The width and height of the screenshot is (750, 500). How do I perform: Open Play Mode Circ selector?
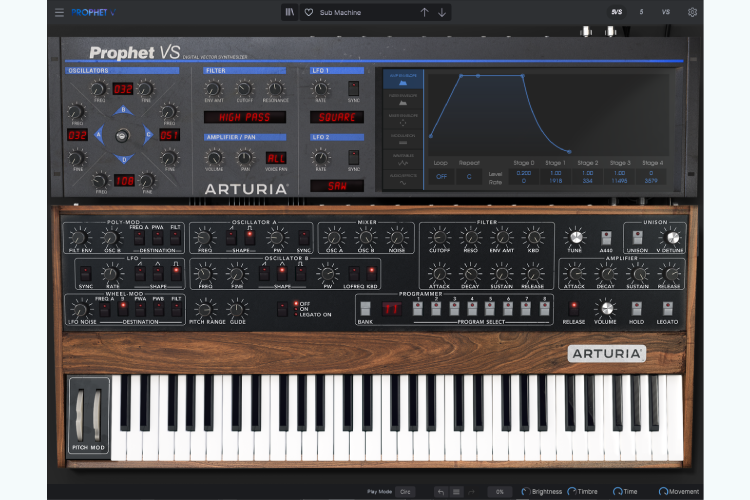pos(405,492)
